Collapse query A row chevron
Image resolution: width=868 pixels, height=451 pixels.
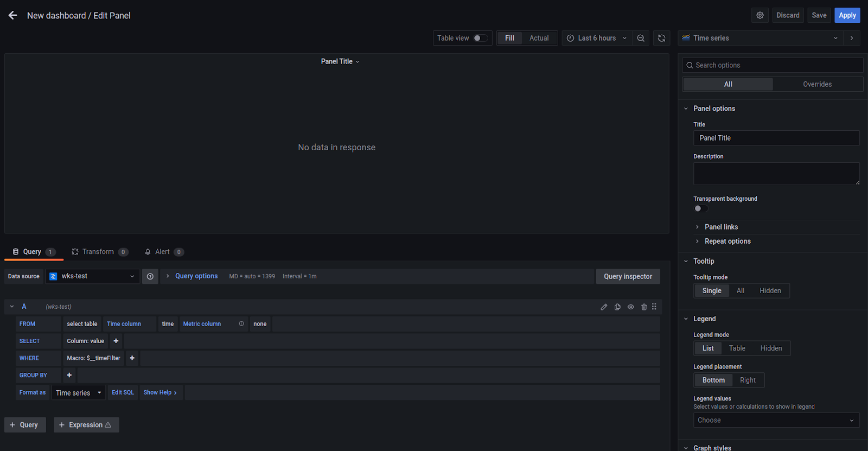(x=12, y=307)
